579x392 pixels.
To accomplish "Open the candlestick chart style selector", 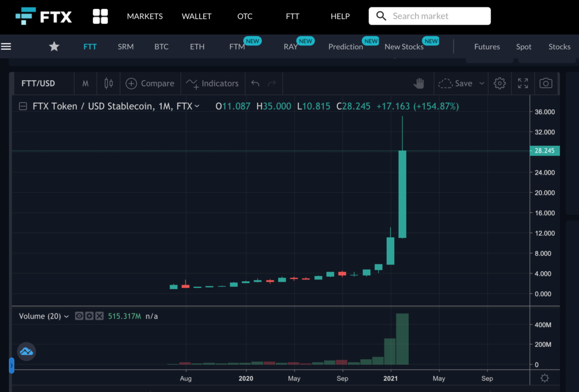I will point(109,84).
